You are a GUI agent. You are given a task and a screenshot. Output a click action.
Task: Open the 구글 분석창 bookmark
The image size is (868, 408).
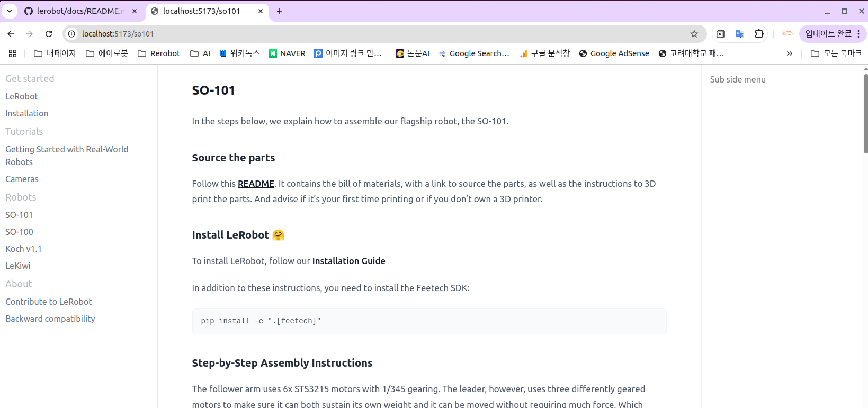544,53
